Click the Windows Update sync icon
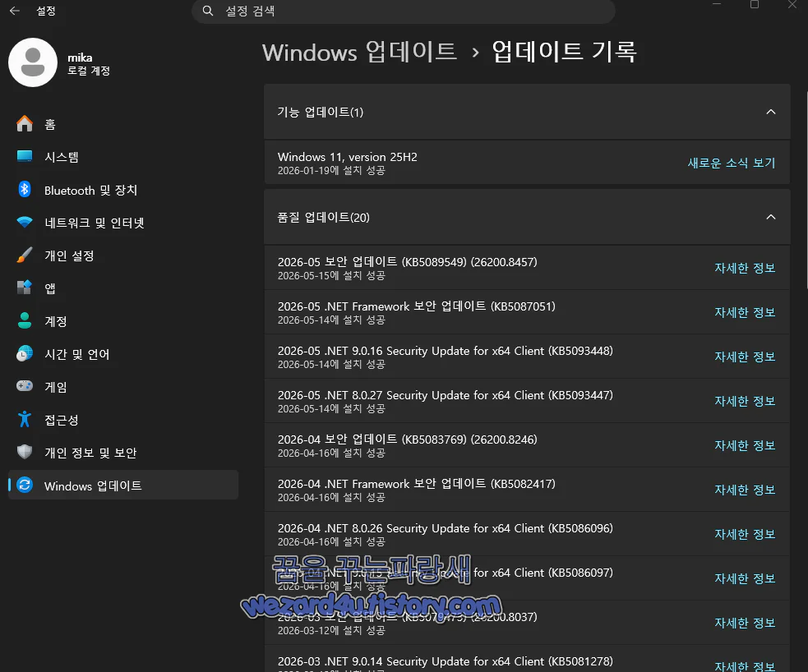The width and height of the screenshot is (808, 672). [x=24, y=485]
